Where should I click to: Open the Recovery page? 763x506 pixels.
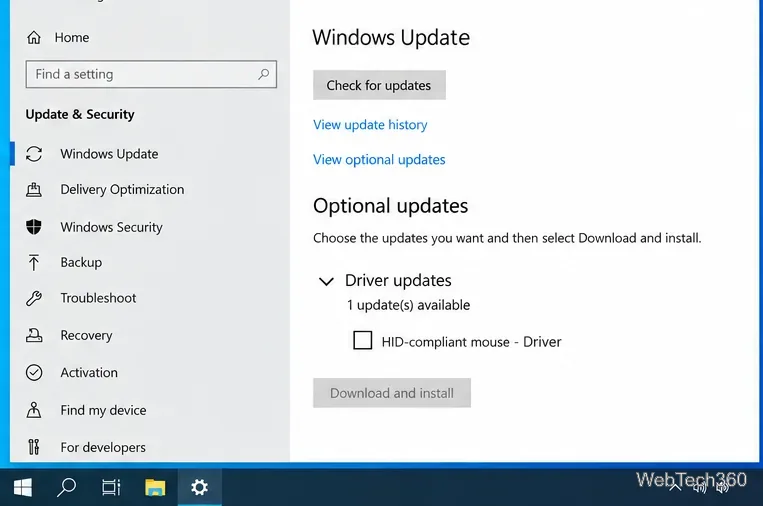pos(86,335)
